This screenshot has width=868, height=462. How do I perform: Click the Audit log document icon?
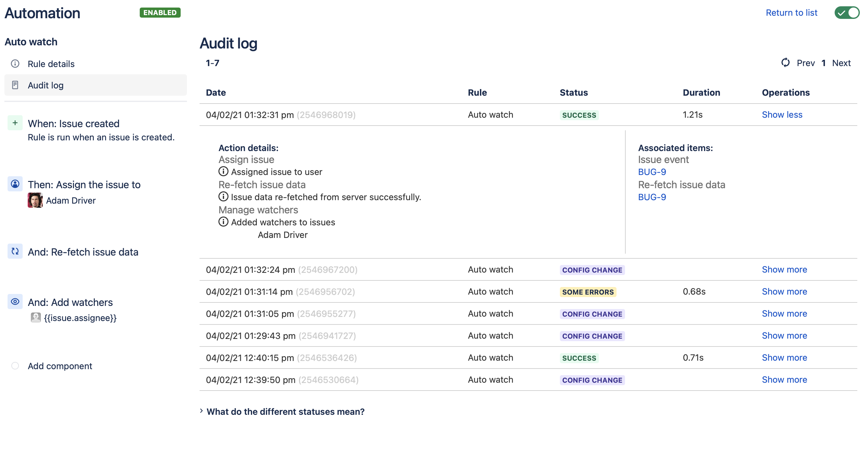pos(15,85)
